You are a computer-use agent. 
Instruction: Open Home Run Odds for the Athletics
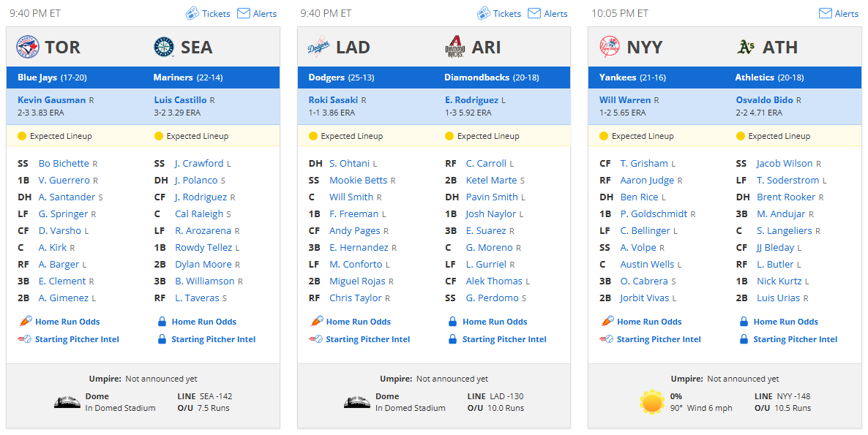point(785,322)
